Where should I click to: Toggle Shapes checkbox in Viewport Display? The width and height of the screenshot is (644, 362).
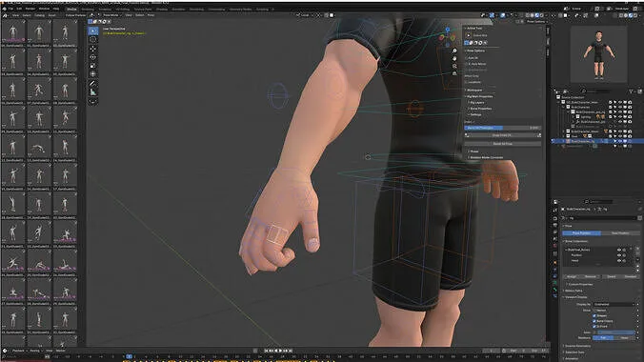(x=594, y=315)
